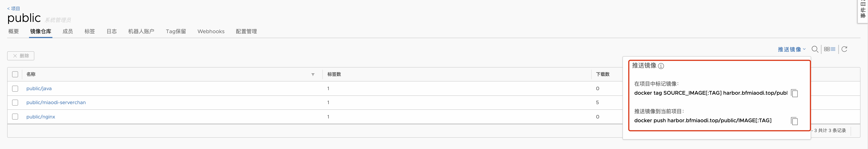Screen dimensions: 868x149
Task: Go back to 项目 list
Action: [13, 8]
